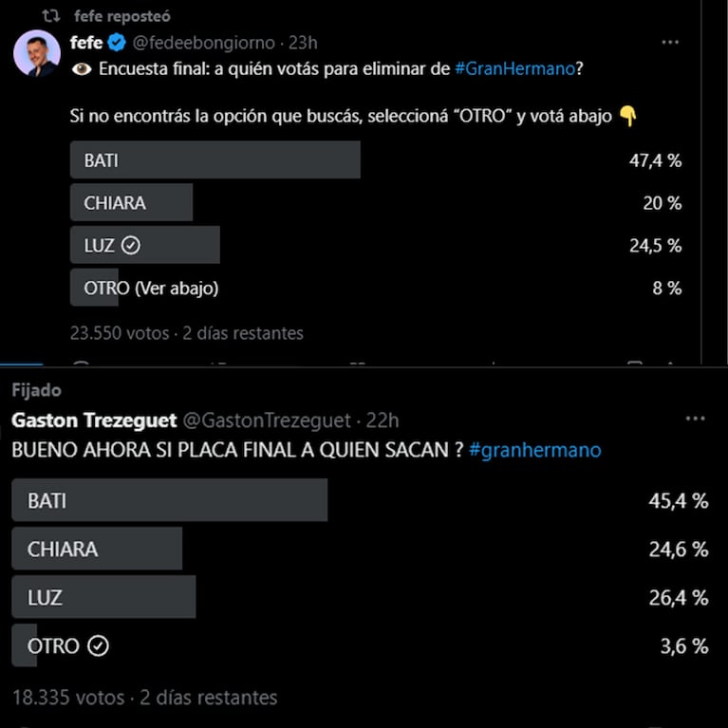Click the Gaston Trezeguet display name
The image size is (728, 728).
(94, 420)
